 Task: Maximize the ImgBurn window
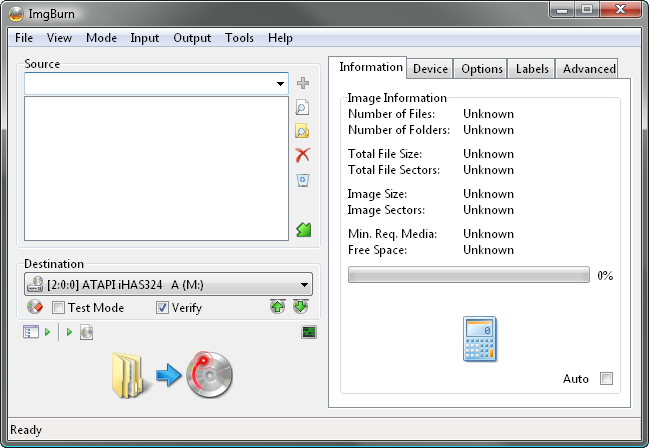click(587, 10)
